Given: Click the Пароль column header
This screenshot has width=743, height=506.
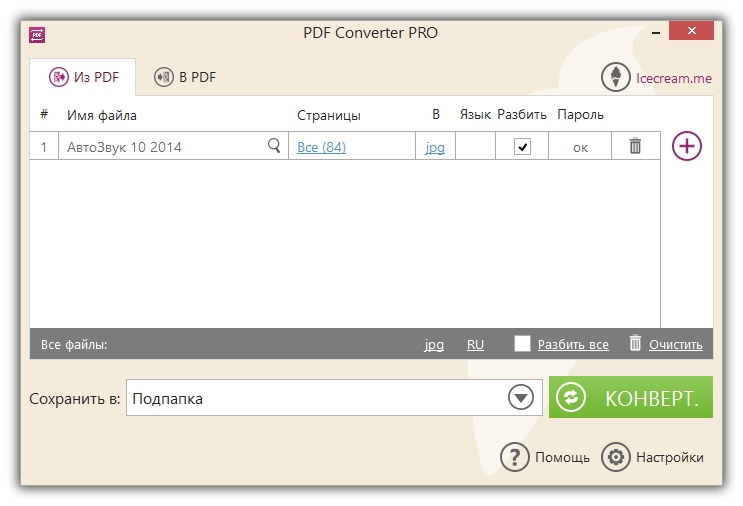Looking at the screenshot, I should (580, 115).
